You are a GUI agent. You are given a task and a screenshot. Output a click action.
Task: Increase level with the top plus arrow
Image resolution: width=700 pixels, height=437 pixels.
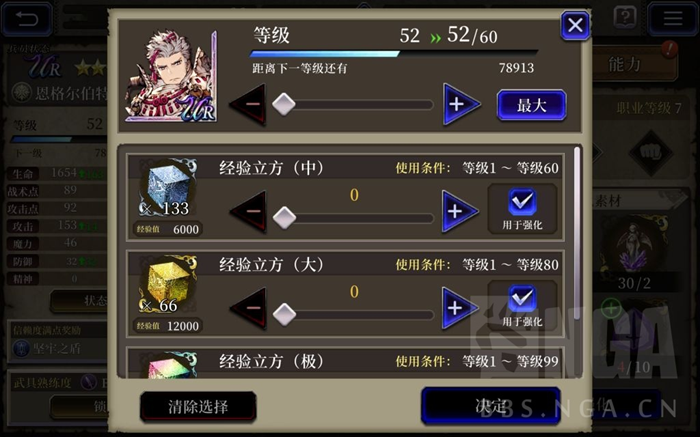tap(461, 104)
